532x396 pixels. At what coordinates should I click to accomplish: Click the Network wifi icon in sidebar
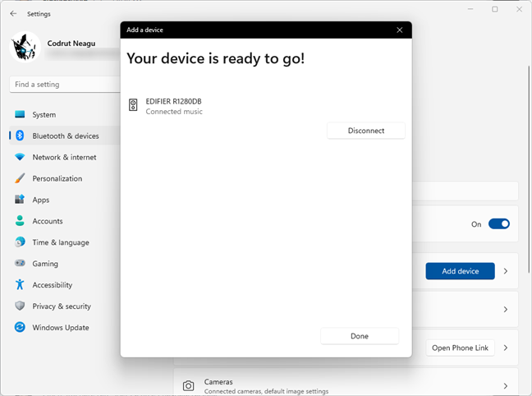click(x=20, y=157)
